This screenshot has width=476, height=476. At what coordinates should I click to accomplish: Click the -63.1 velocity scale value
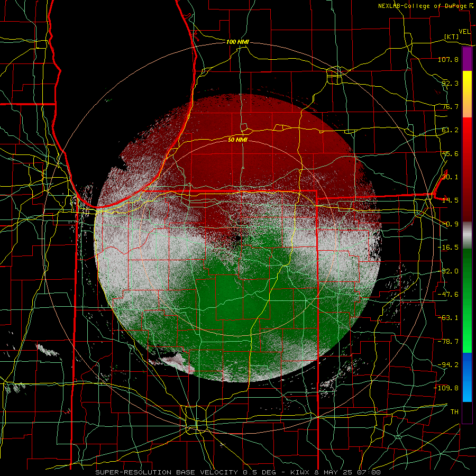[x=448, y=318]
